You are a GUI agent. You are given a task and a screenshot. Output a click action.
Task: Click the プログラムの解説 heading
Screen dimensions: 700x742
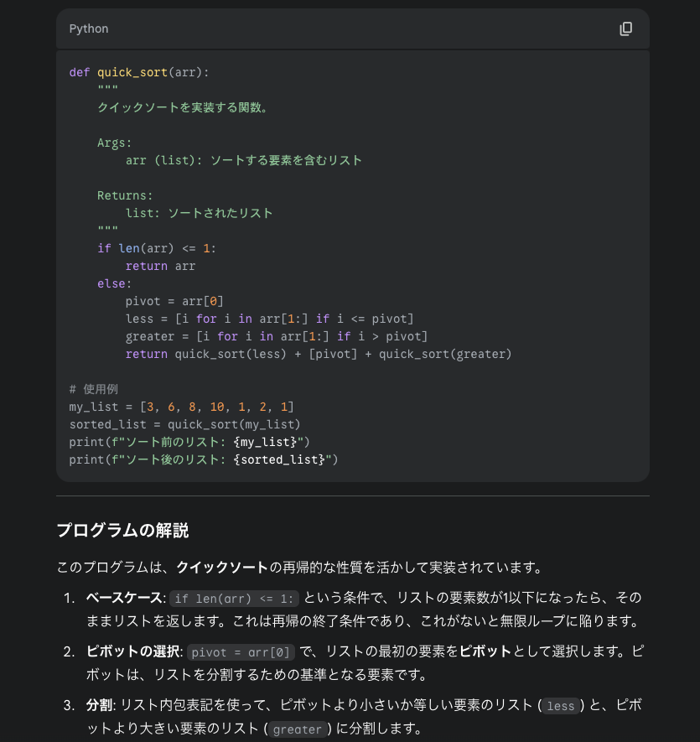click(122, 531)
